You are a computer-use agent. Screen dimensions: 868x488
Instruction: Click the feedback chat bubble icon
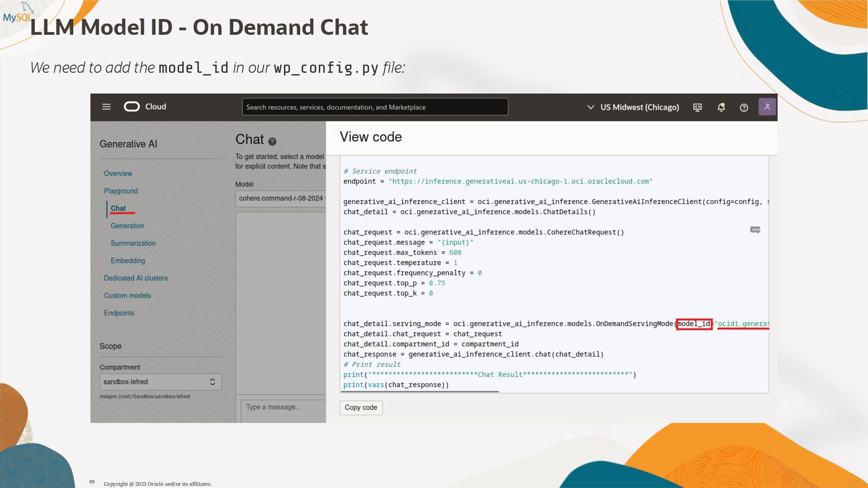click(x=755, y=230)
